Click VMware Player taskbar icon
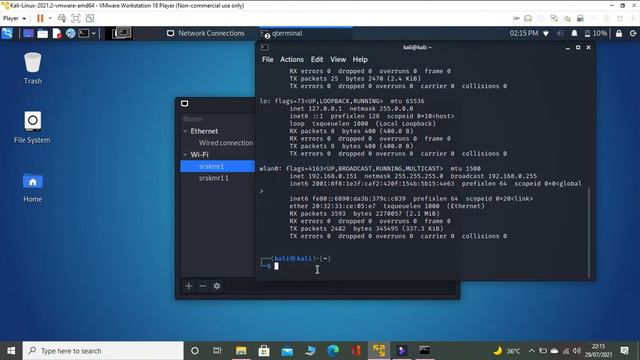Viewport: 640px width, 360px height. [x=379, y=351]
